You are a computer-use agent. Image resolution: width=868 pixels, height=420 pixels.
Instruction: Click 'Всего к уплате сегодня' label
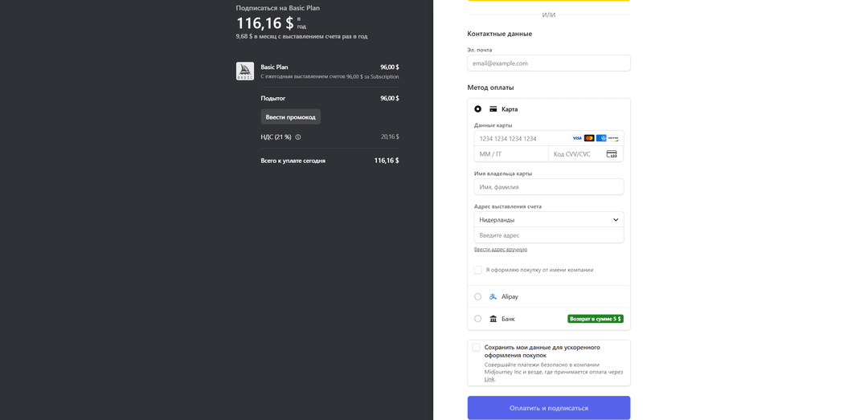click(293, 161)
